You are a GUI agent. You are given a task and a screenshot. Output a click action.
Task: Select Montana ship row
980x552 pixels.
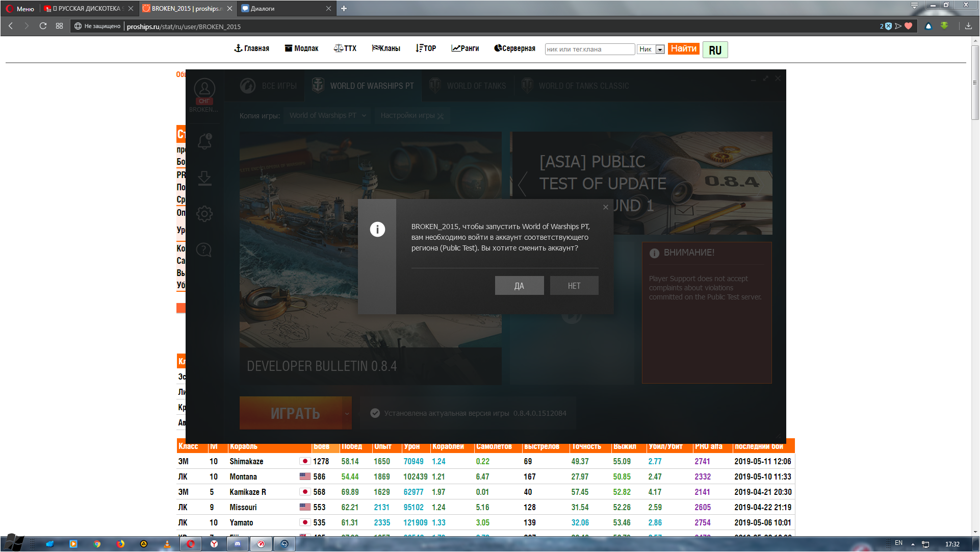[x=485, y=476]
